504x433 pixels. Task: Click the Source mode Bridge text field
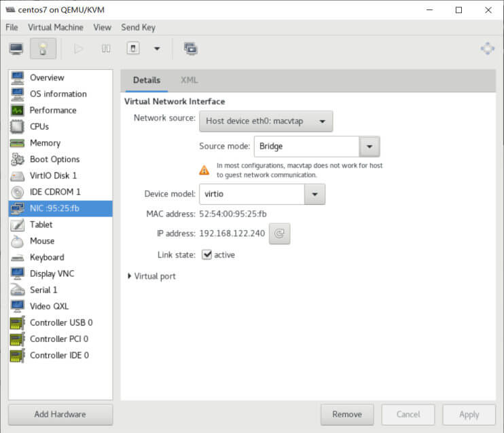pyautogui.click(x=306, y=147)
